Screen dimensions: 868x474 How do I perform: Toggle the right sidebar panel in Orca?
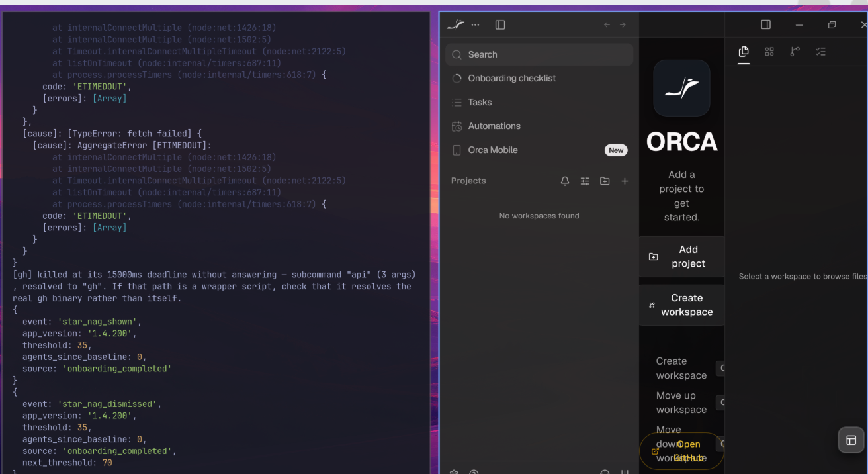pyautogui.click(x=765, y=24)
